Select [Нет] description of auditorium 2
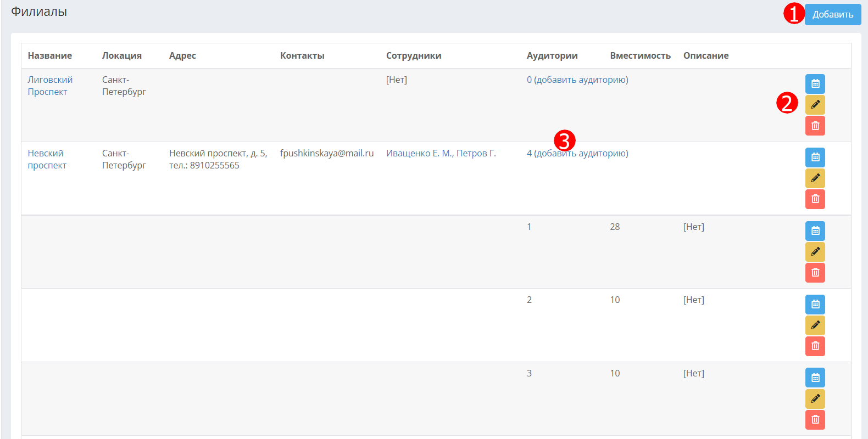The height and width of the screenshot is (439, 868). [694, 300]
